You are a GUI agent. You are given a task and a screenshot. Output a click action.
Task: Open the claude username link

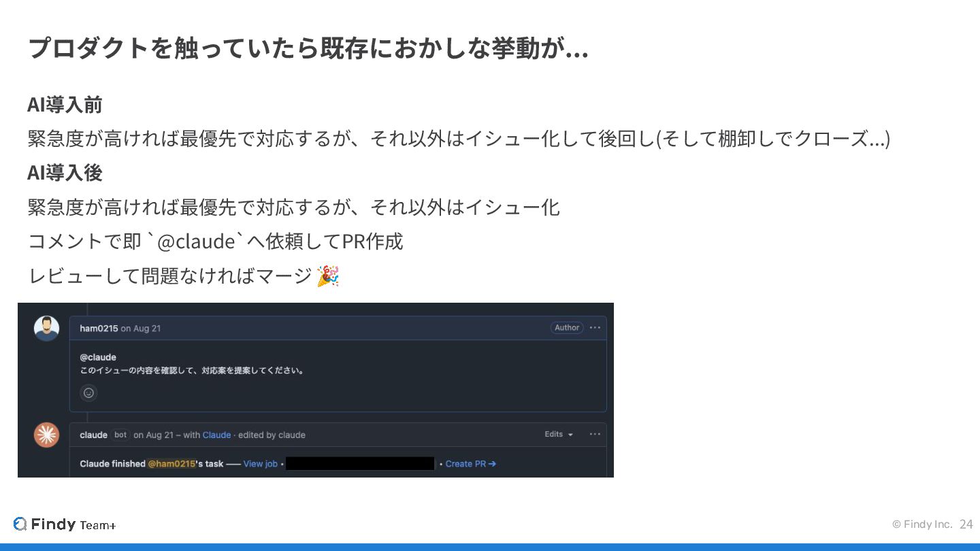click(93, 435)
